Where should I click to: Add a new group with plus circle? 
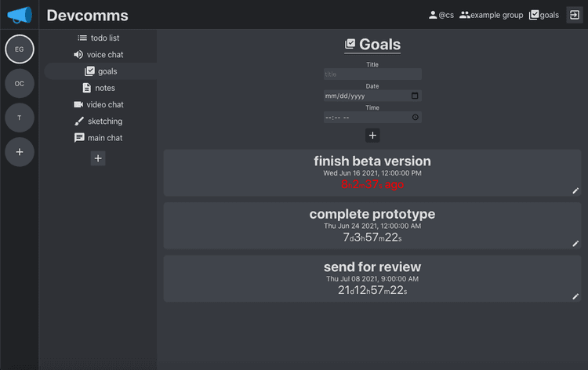pos(20,152)
